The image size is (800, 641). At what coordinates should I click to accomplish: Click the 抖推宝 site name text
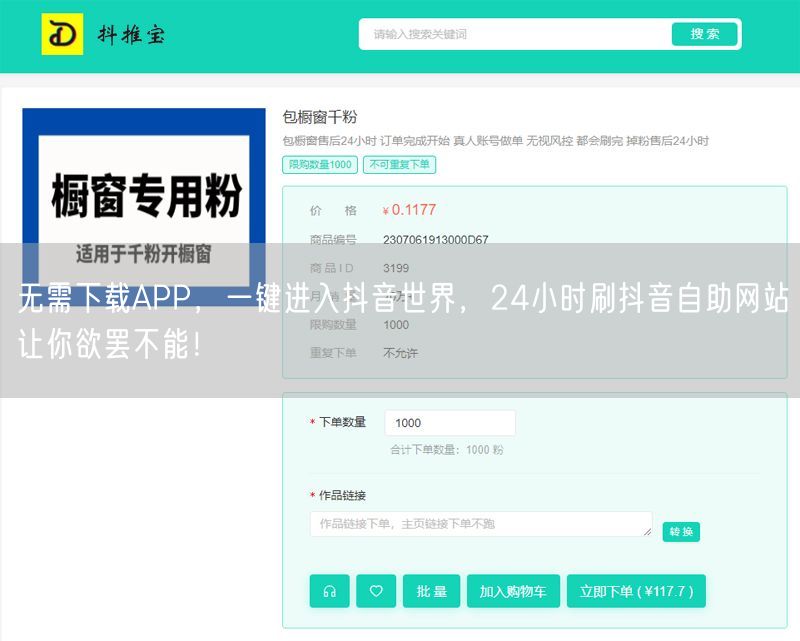point(132,35)
